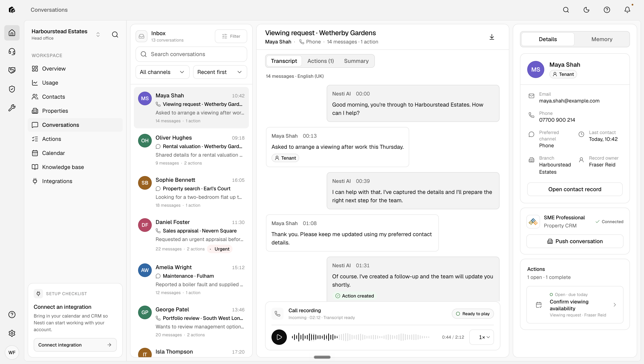The image size is (644, 364).
Task: Click the Nesti app logo
Action: pos(12,10)
